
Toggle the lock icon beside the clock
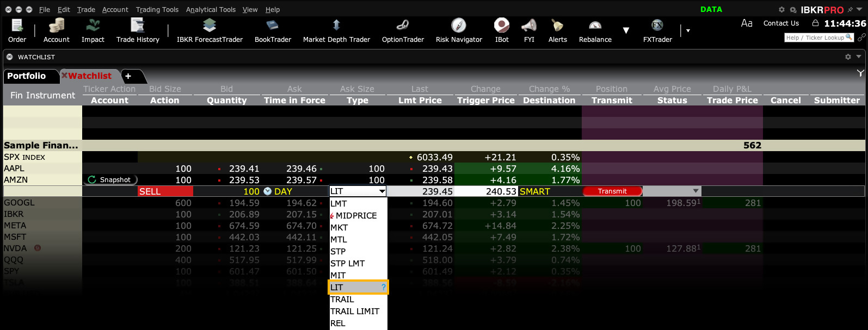815,23
